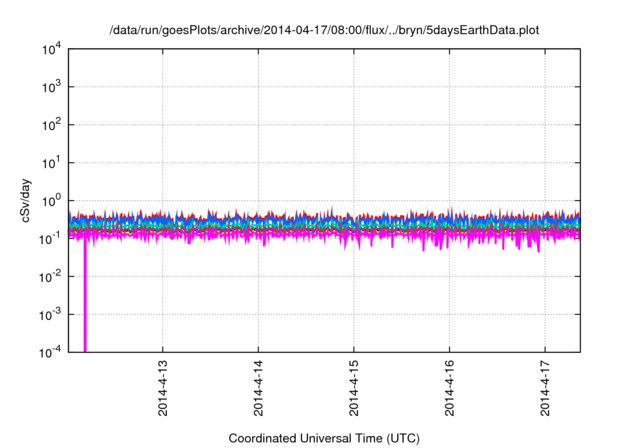Click the Coordinated Universal Time (UTC) label

[324, 438]
